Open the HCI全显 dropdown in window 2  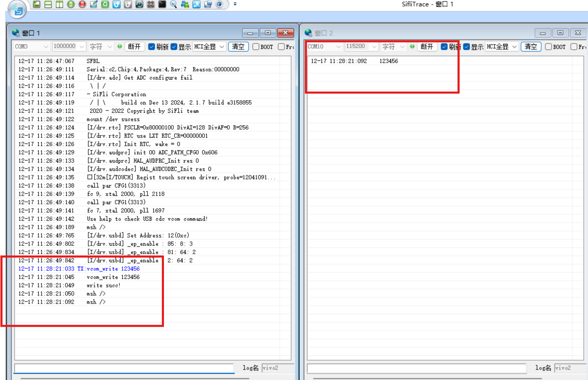click(x=502, y=46)
